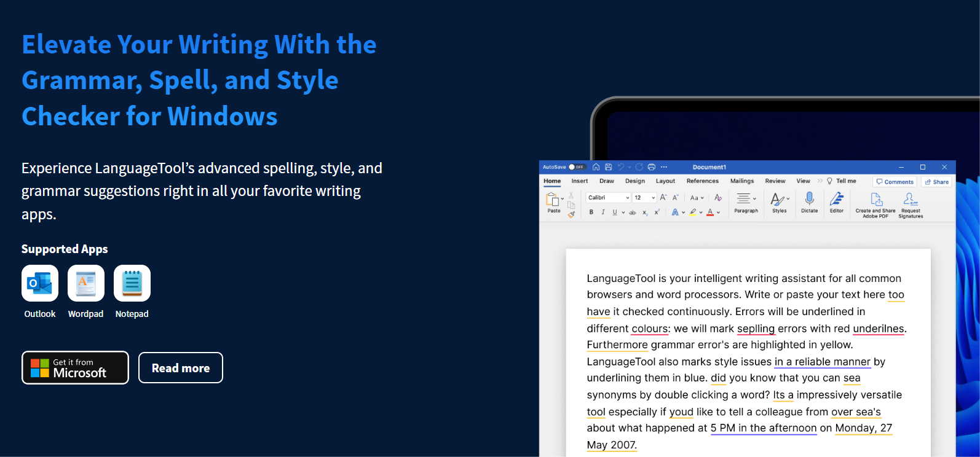The height and width of the screenshot is (457, 980).
Task: Cut selection with the scissors icon
Action: pos(571,195)
